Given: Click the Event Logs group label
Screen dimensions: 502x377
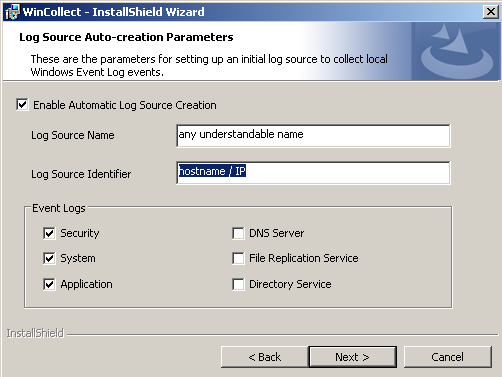Looking at the screenshot, I should click(x=59, y=208).
